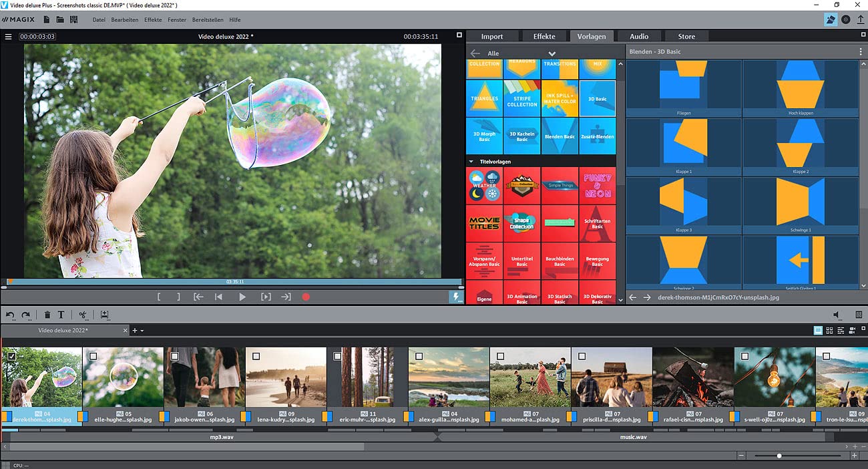Play the selected range button
The image size is (868, 469).
coord(266,297)
